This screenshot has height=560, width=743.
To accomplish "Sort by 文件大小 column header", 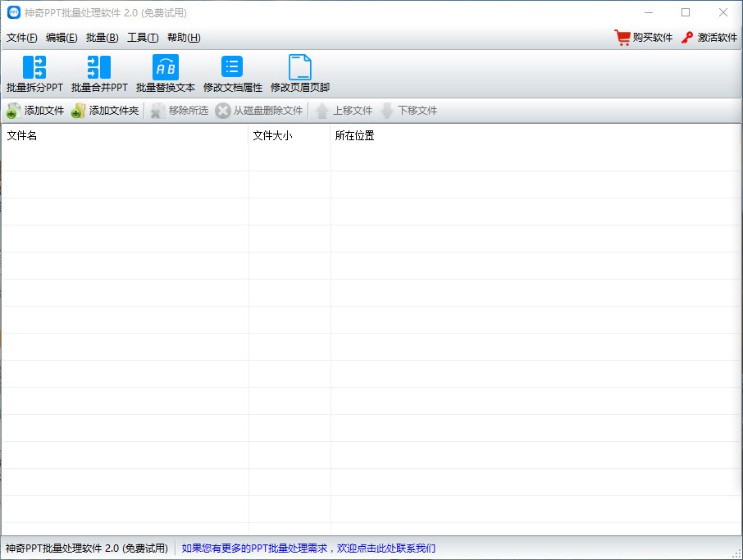I will pyautogui.click(x=289, y=135).
